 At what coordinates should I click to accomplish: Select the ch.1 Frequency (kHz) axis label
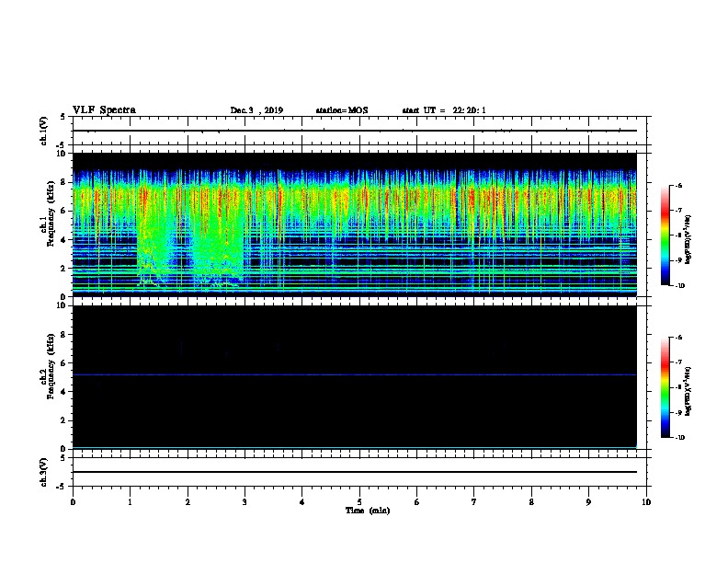pyautogui.click(x=48, y=213)
